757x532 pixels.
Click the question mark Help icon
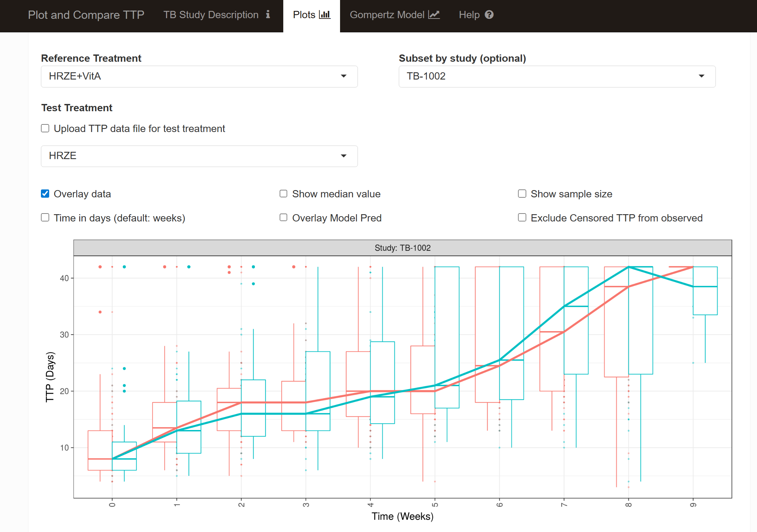pyautogui.click(x=489, y=15)
